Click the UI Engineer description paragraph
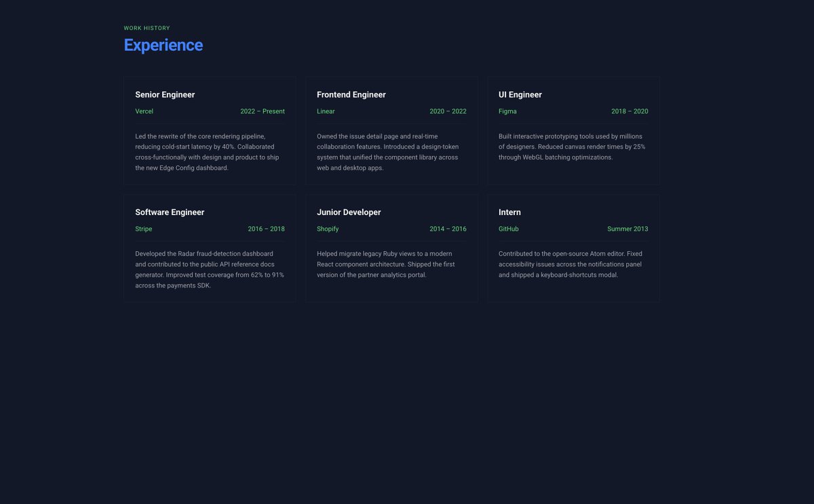The image size is (814, 504). (x=573, y=147)
